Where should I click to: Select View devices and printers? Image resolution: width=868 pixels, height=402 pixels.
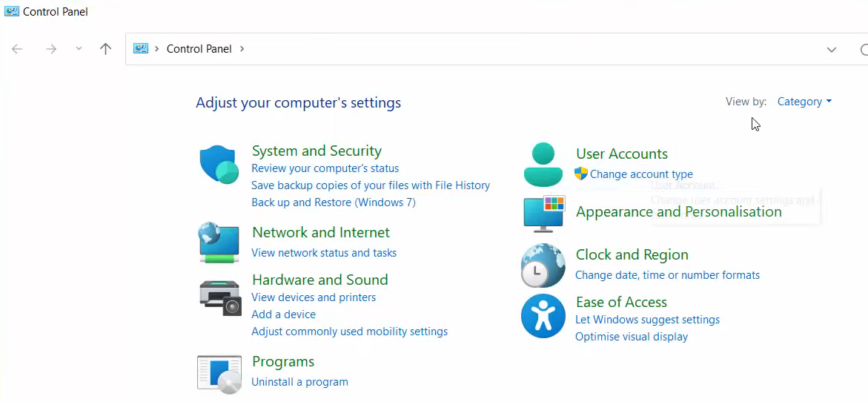[x=314, y=297]
